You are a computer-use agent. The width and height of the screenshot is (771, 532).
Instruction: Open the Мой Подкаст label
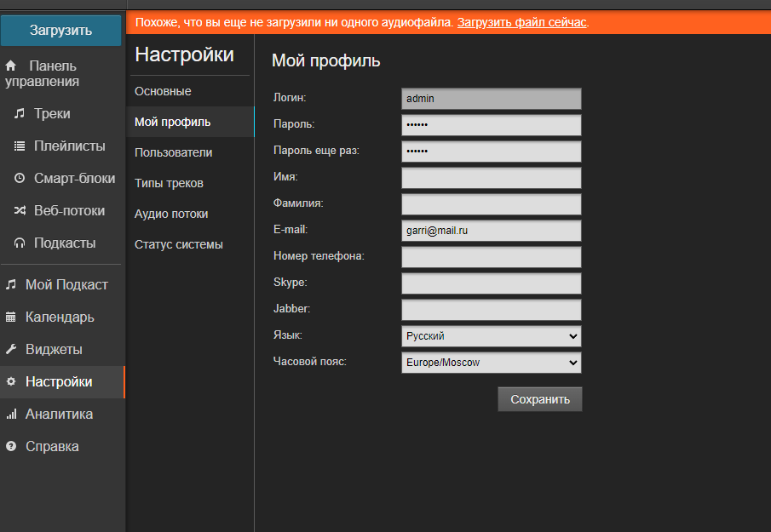66,284
